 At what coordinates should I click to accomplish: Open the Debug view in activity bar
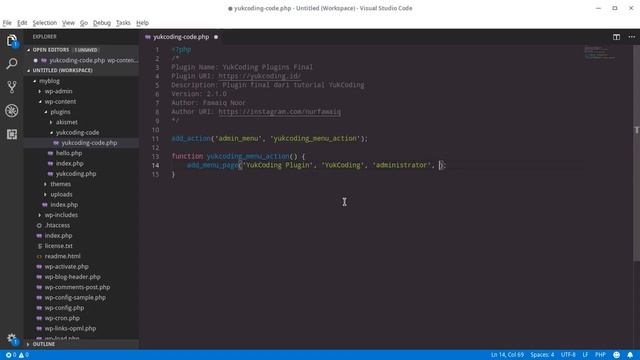pyautogui.click(x=12, y=110)
